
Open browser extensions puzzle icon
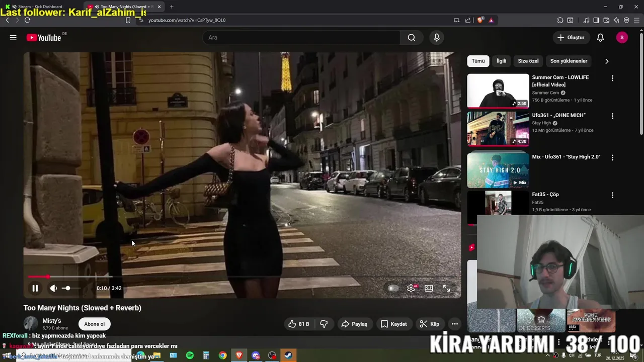[560, 20]
